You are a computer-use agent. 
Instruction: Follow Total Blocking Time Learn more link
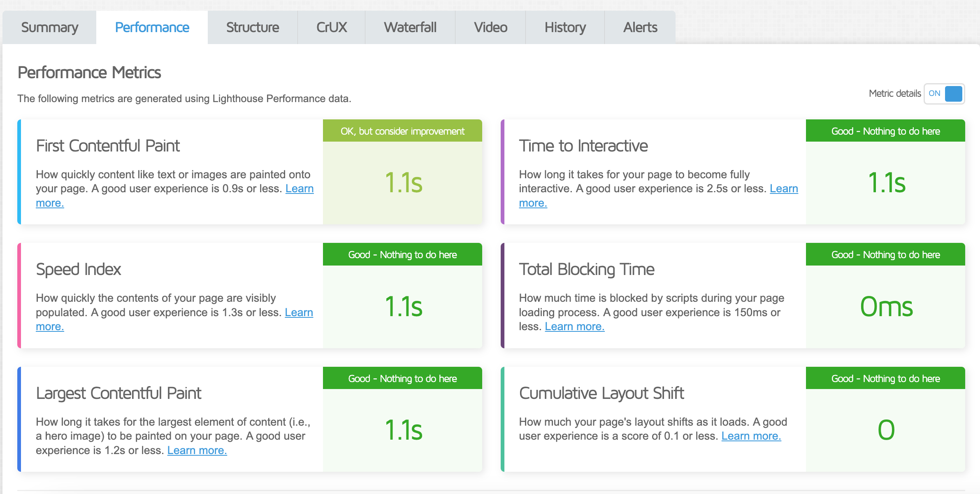574,326
